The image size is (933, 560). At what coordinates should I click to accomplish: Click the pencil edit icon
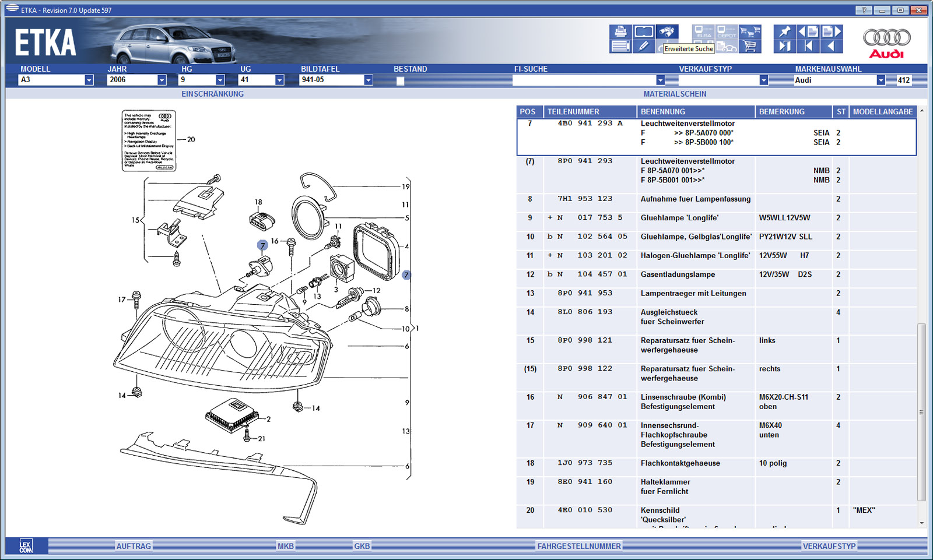click(644, 46)
